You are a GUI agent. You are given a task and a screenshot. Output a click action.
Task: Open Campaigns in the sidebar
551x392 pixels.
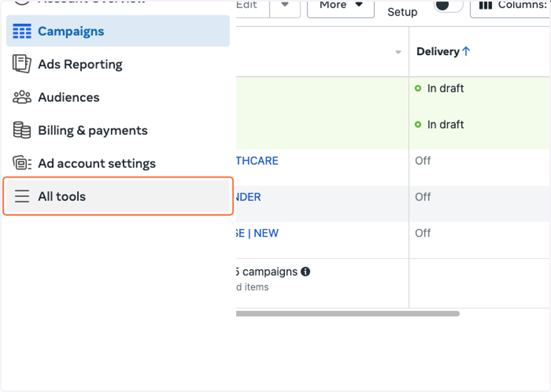tap(118, 31)
